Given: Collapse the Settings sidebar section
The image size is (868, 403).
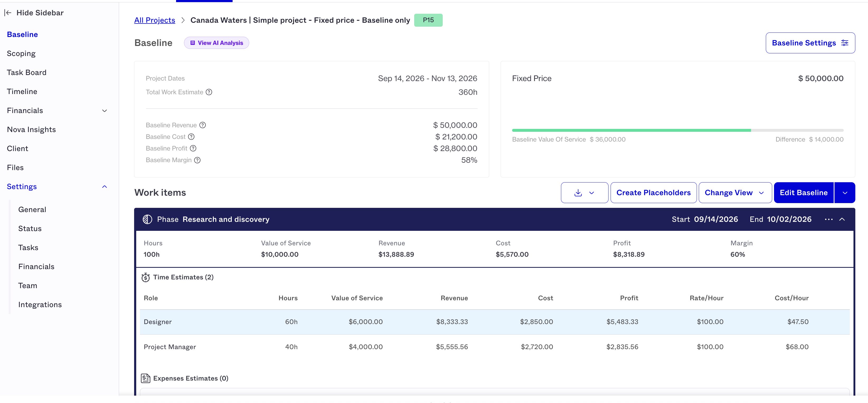Looking at the screenshot, I should 105,187.
